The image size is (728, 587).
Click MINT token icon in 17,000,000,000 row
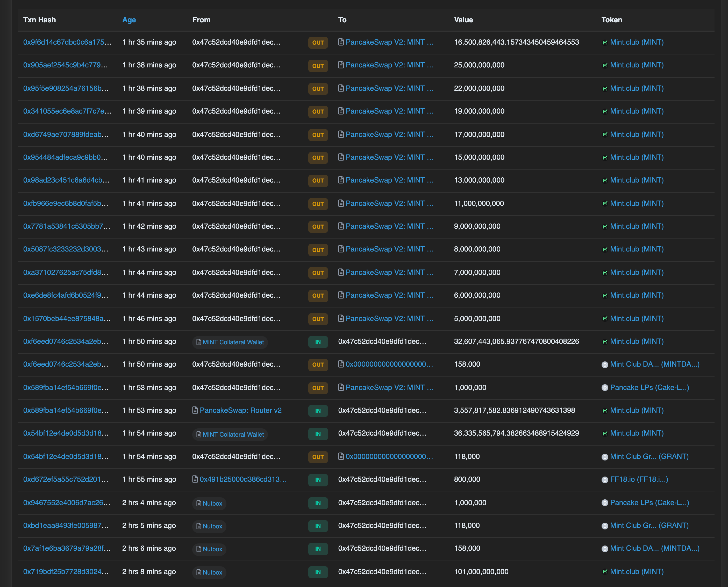[x=605, y=135]
